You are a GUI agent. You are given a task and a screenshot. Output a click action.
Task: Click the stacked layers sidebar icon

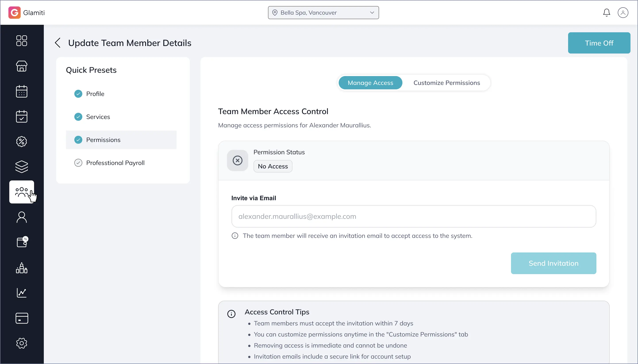(21, 167)
